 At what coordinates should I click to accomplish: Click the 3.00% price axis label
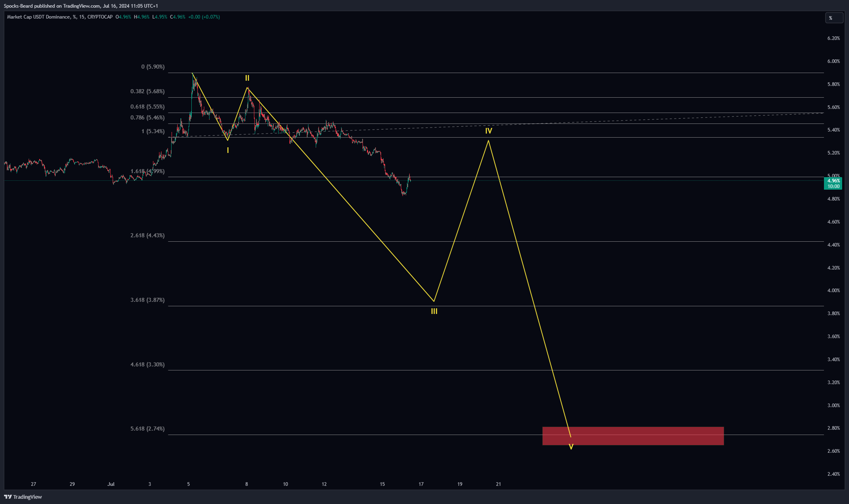coord(834,406)
